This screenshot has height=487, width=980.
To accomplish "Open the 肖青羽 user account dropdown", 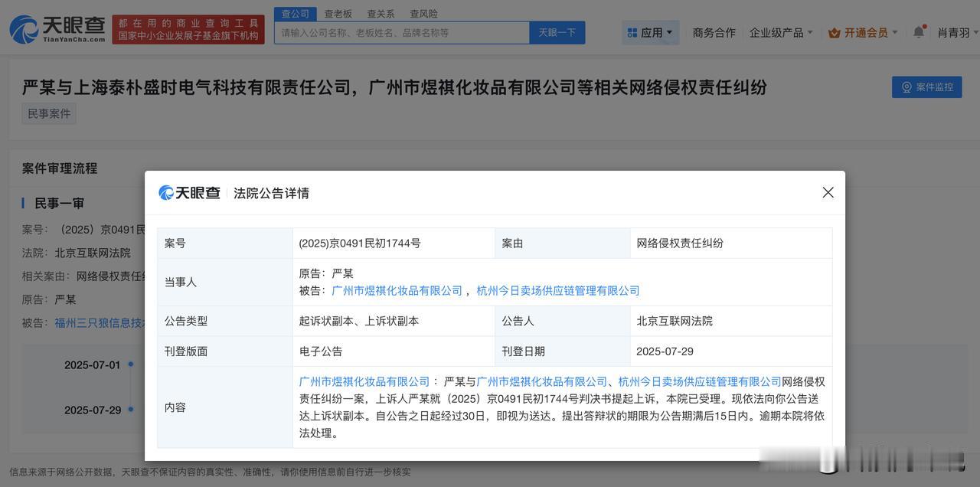I will [x=958, y=32].
